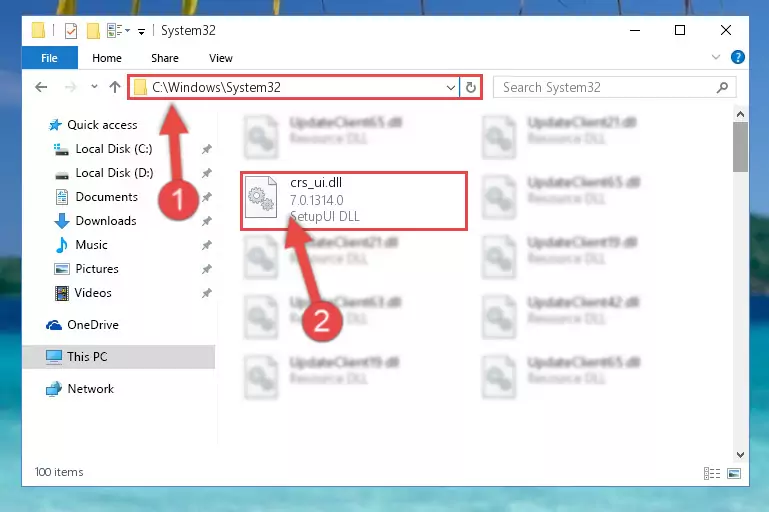The height and width of the screenshot is (512, 769).
Task: Click the crs_ui.dll file name
Action: tap(316, 182)
